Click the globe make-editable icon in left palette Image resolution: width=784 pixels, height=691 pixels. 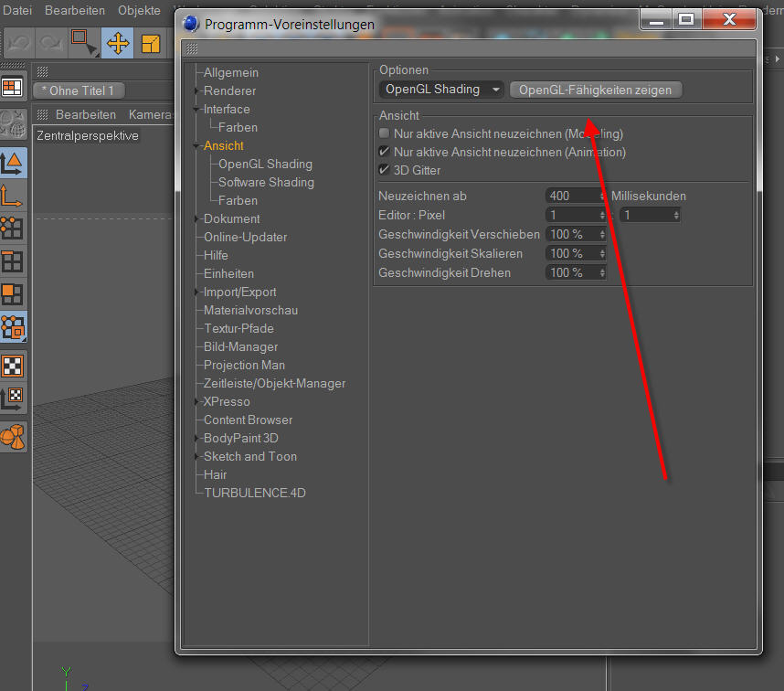click(13, 123)
